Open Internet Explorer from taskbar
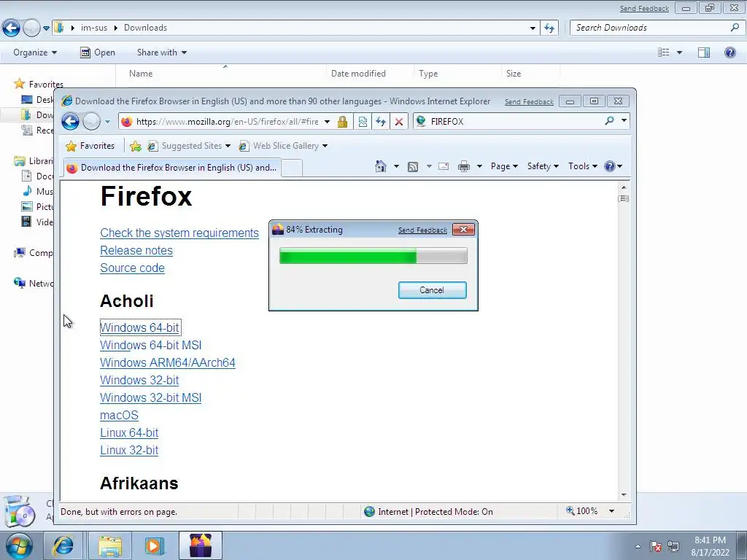 pyautogui.click(x=63, y=545)
